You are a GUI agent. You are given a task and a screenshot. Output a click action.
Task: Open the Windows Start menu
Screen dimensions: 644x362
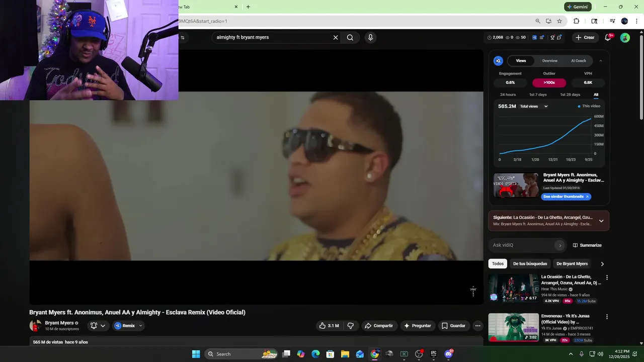(196, 354)
